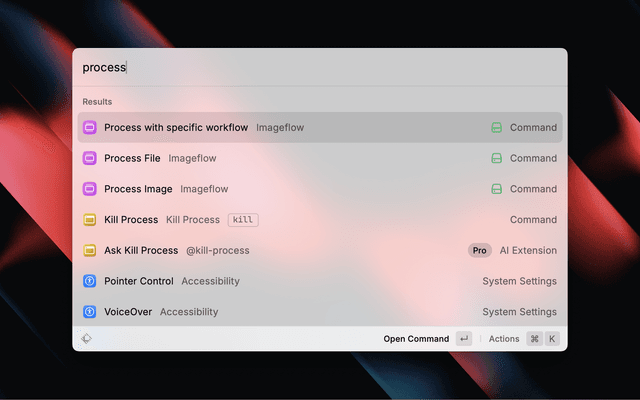Image resolution: width=640 pixels, height=400 pixels.
Task: Open Pointer Control system settings result
Action: point(139,281)
